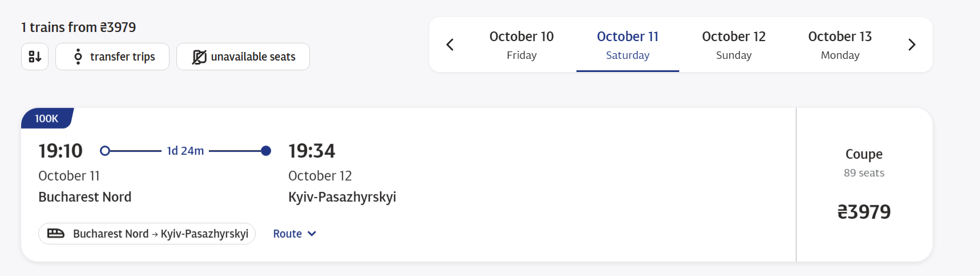
Task: Toggle the transfer trips filter
Action: 112,57
